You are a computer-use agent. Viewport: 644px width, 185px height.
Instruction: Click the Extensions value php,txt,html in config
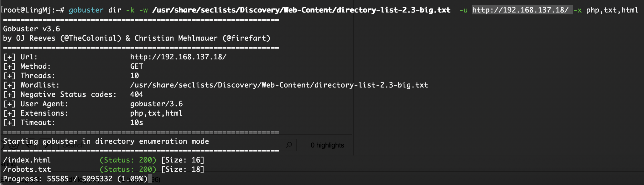point(156,113)
